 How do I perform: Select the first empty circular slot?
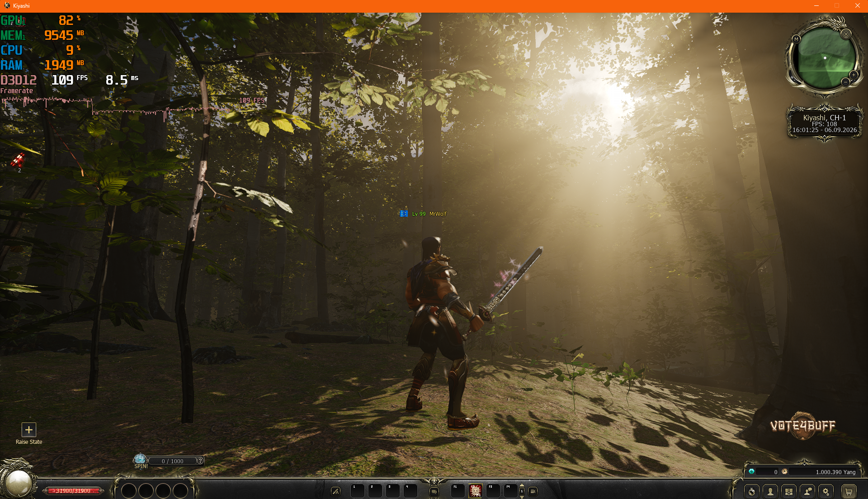(x=129, y=491)
